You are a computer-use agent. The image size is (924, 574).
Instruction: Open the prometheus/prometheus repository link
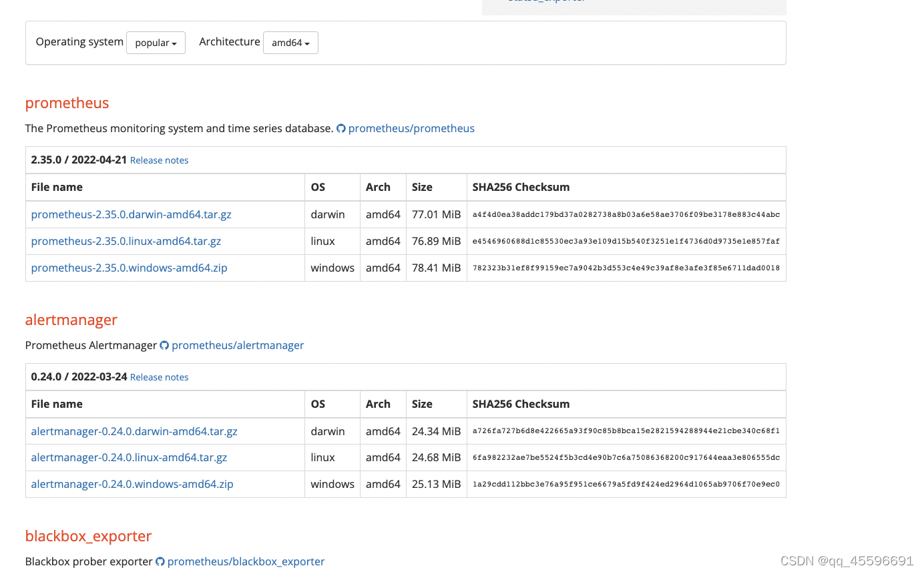tap(411, 128)
